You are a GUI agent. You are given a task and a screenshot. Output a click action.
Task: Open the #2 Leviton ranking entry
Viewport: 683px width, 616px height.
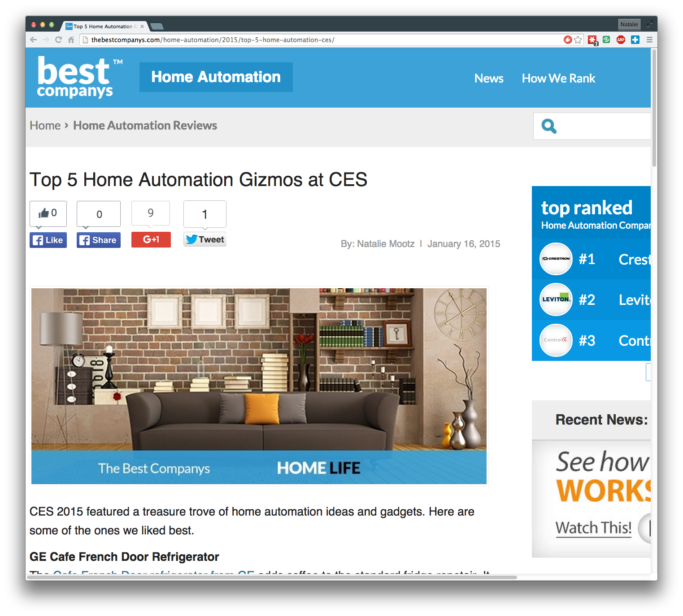591,299
